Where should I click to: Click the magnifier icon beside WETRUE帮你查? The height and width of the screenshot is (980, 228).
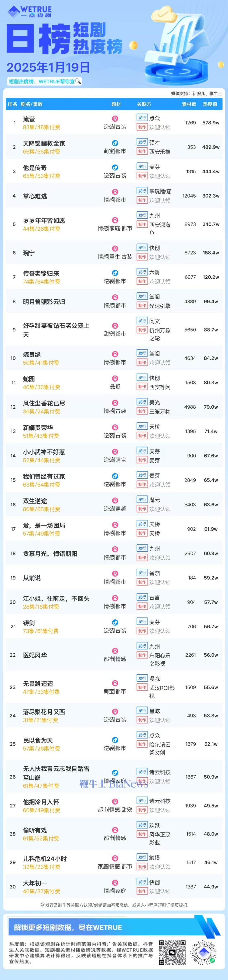pos(78,81)
